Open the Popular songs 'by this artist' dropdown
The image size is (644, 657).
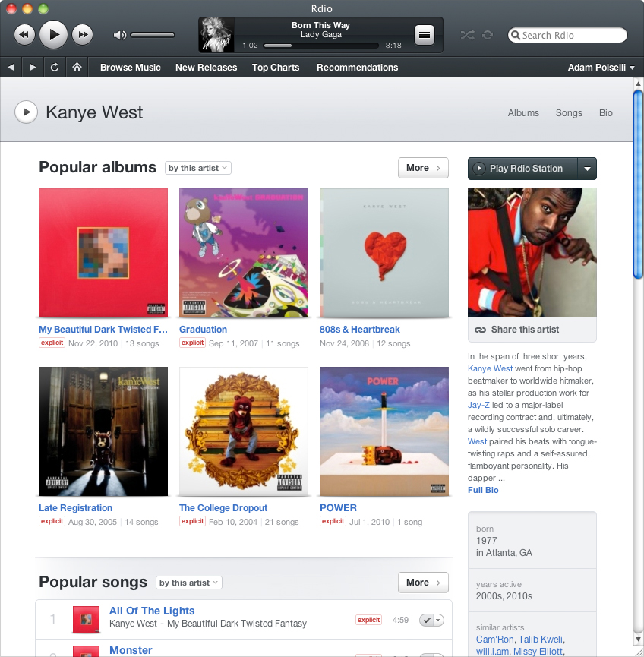point(189,583)
